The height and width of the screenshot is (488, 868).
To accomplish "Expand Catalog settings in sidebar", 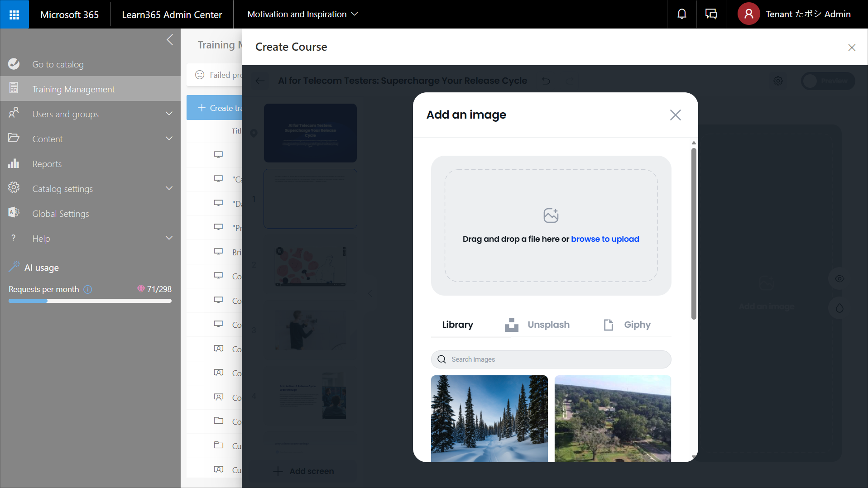I will (169, 188).
